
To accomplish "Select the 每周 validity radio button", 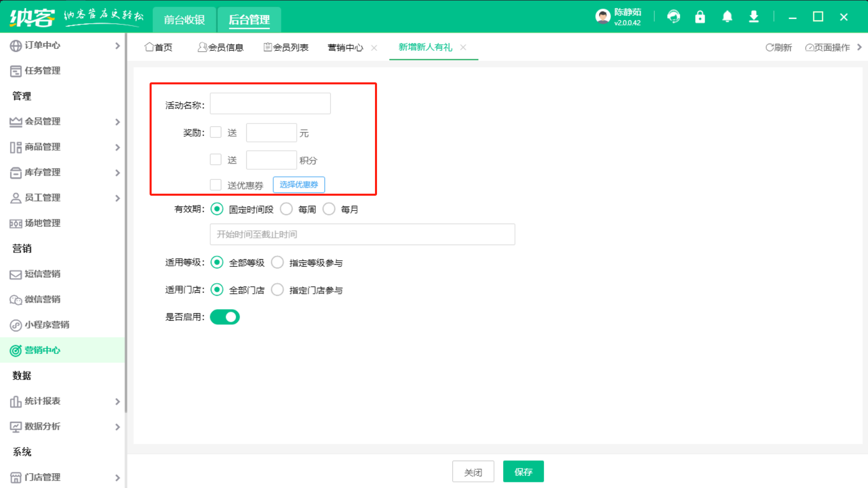I will click(286, 209).
